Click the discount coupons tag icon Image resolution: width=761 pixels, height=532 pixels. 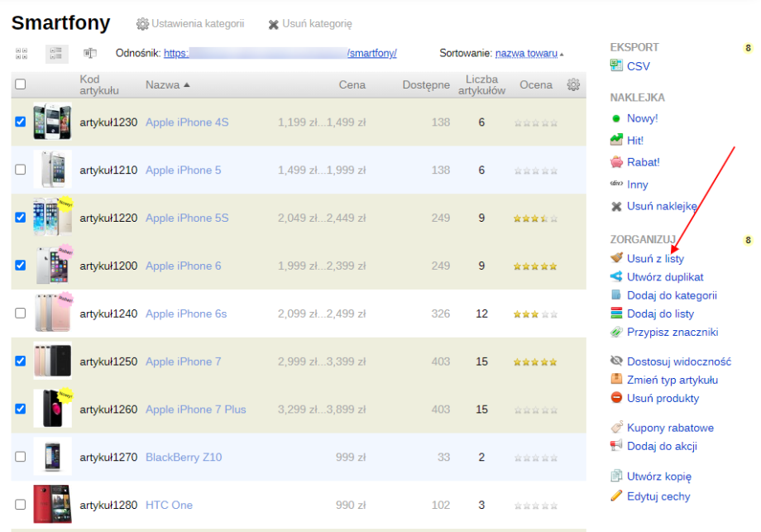tap(616, 427)
